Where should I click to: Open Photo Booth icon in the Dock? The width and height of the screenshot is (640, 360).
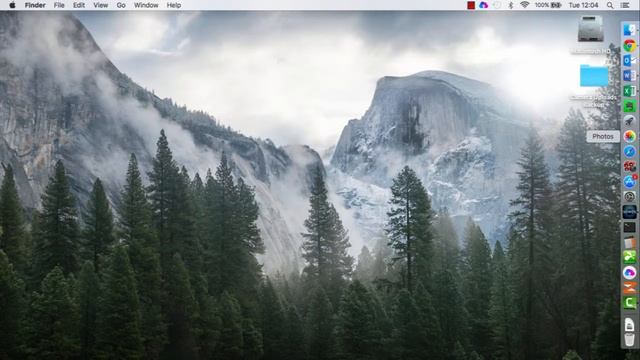[x=629, y=167]
